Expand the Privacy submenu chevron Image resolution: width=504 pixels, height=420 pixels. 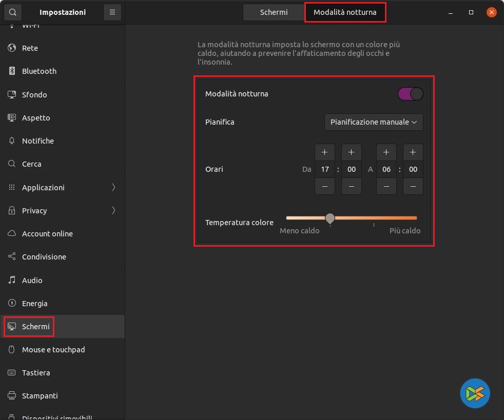pos(113,211)
